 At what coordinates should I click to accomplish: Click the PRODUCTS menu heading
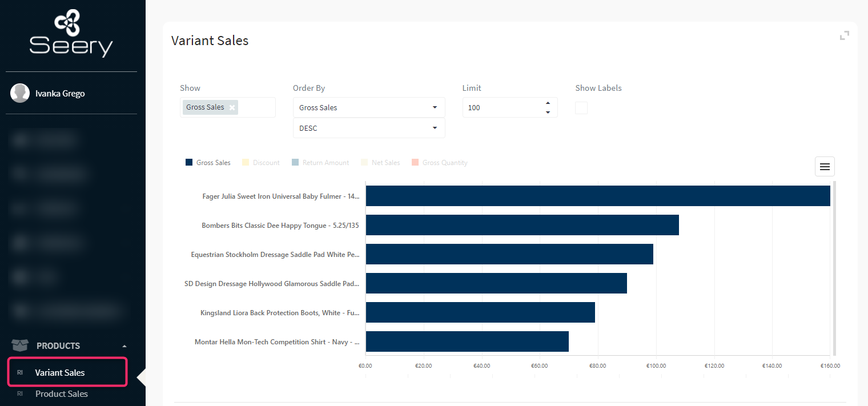pos(58,345)
